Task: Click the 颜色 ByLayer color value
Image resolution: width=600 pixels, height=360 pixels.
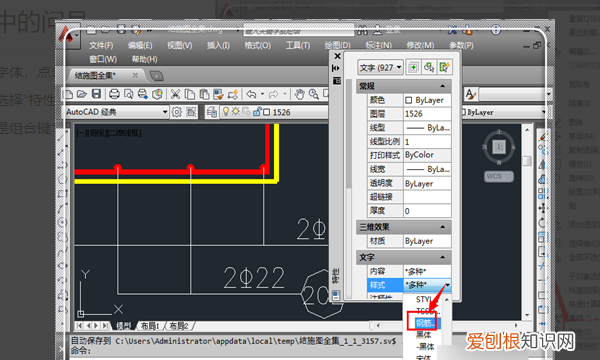Action: coord(427,100)
